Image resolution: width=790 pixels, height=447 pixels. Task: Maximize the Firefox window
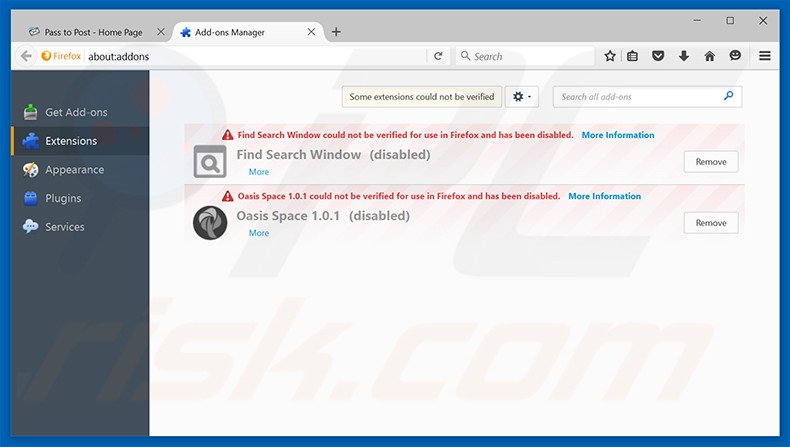click(x=730, y=21)
